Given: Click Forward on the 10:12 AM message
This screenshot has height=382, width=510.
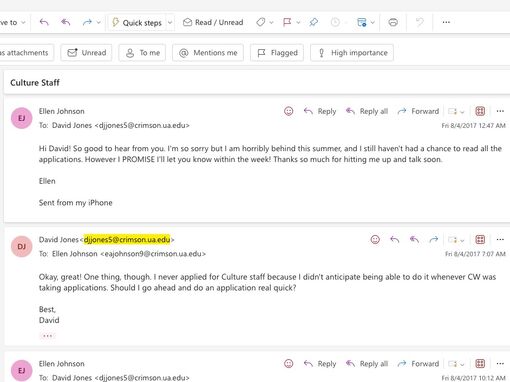Looking at the screenshot, I should point(418,363).
